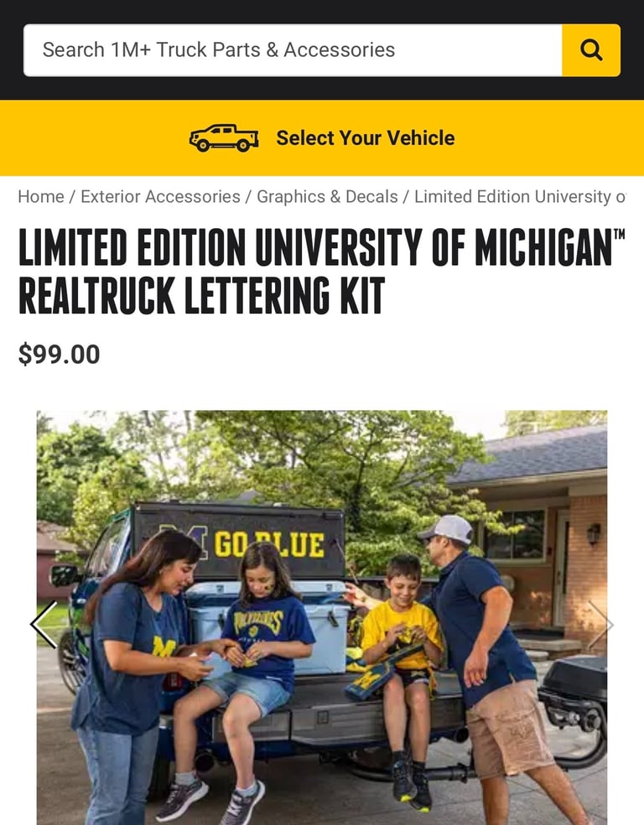Viewport: 644px width, 825px height.
Task: Click the black grill beside the truck
Action: (574, 694)
